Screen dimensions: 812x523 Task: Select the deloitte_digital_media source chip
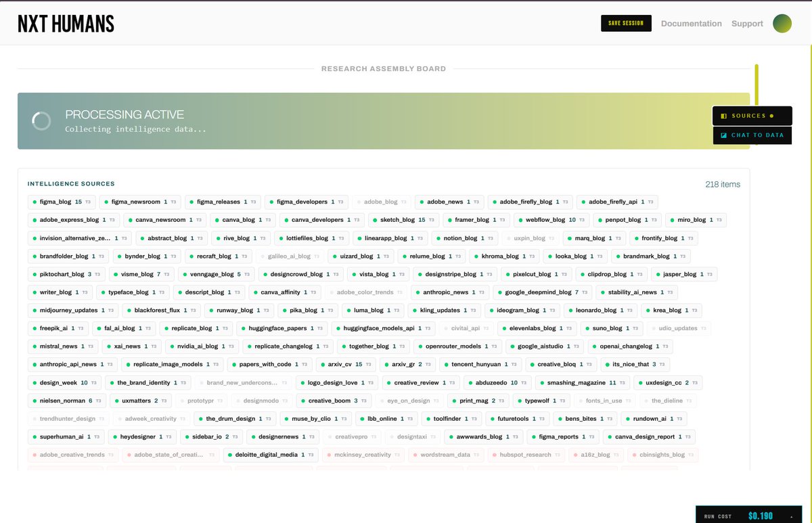[x=272, y=455]
